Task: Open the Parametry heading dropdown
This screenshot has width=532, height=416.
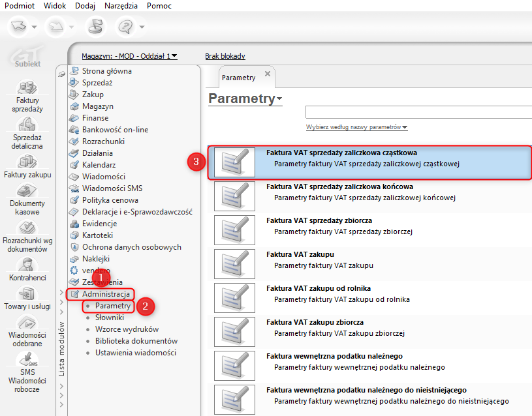Action: (245, 98)
